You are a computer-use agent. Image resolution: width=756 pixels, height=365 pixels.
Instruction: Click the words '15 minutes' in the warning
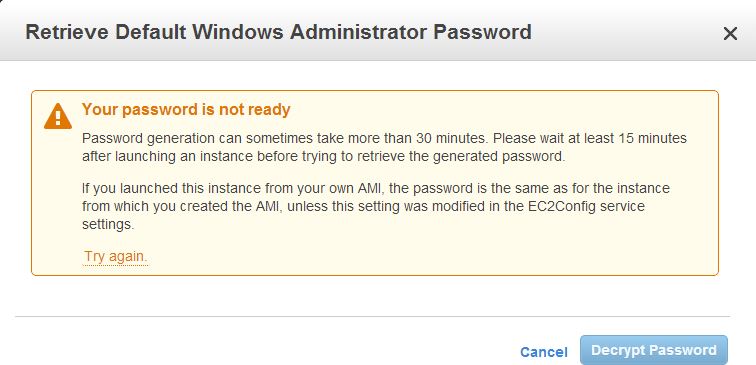point(655,138)
